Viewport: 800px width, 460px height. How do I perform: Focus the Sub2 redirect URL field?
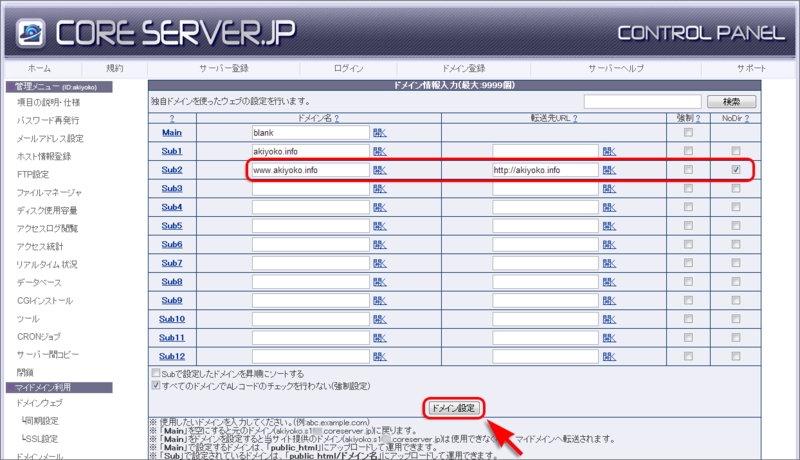(x=545, y=170)
